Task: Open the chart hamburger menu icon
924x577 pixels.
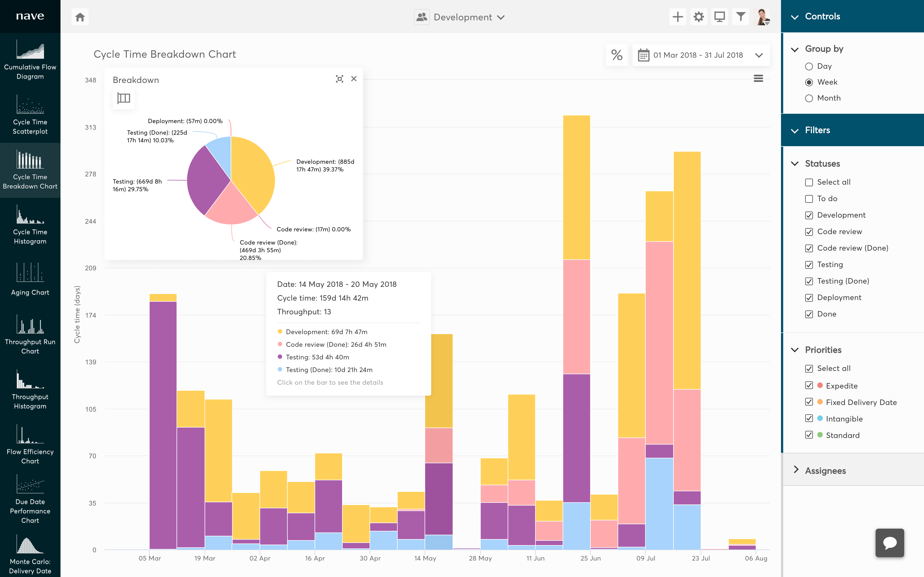Action: [758, 79]
